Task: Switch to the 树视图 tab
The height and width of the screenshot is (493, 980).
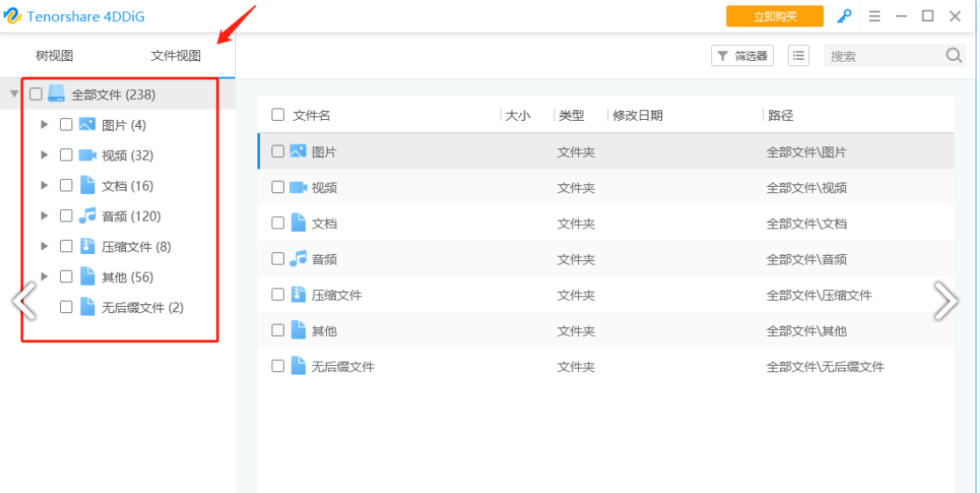Action: click(x=55, y=56)
